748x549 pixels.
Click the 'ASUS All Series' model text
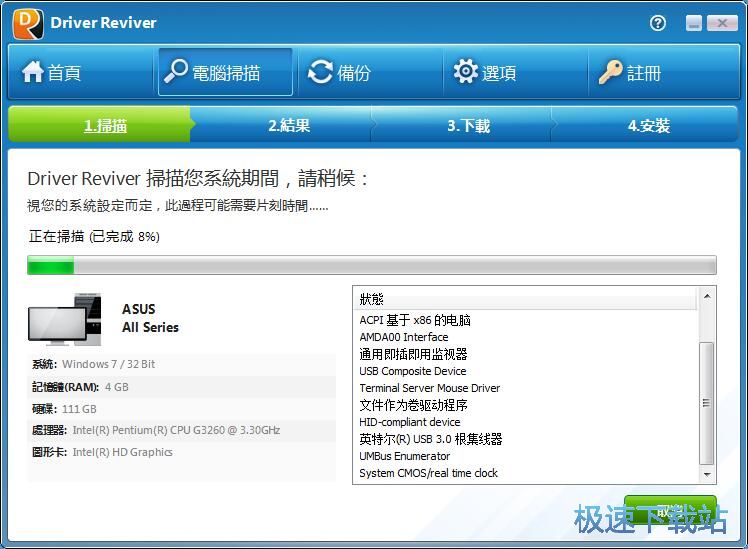[x=150, y=318]
